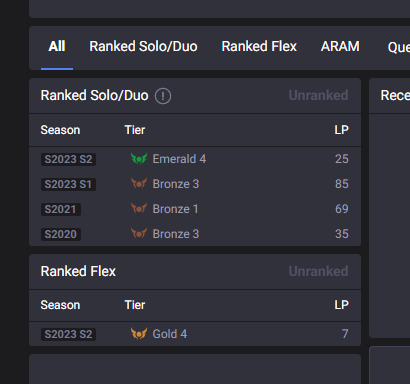Click the Gold 4 tier emblem
This screenshot has width=410, height=384.
[139, 334]
